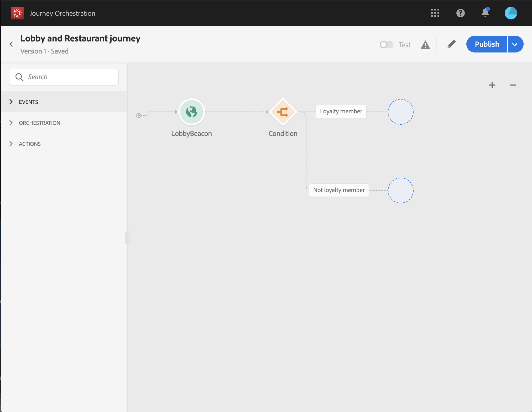Enable the Test mode toggle
532x412 pixels.
386,45
